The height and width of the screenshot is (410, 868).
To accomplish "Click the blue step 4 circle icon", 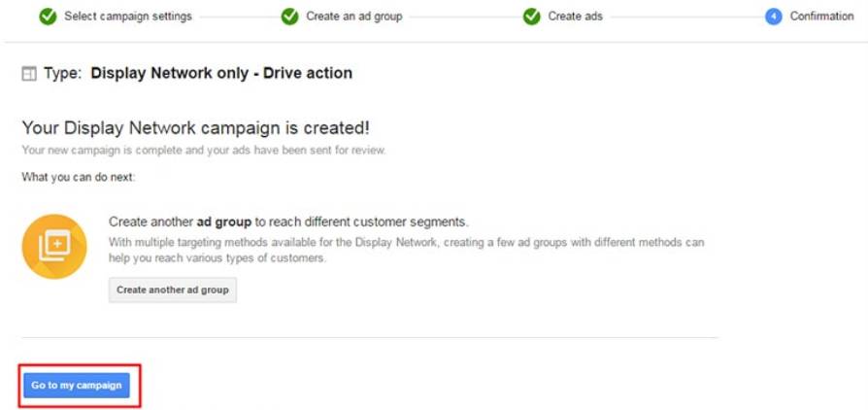I will (773, 17).
